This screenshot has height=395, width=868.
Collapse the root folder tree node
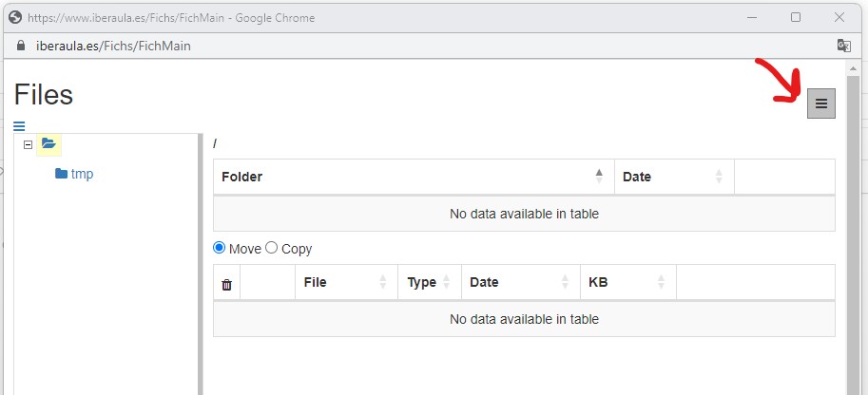click(29, 144)
